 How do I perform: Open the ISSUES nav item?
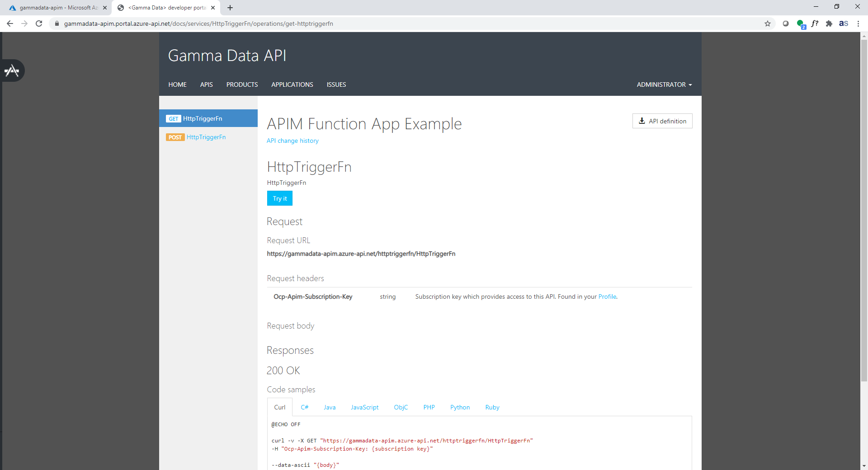tap(336, 85)
